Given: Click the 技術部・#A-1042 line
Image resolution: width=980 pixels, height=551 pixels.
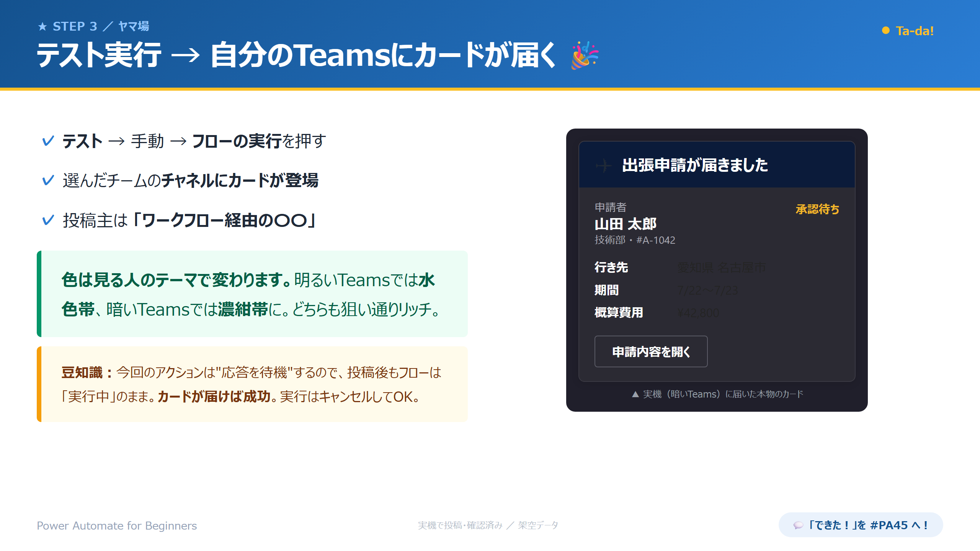Looking at the screenshot, I should tap(635, 240).
